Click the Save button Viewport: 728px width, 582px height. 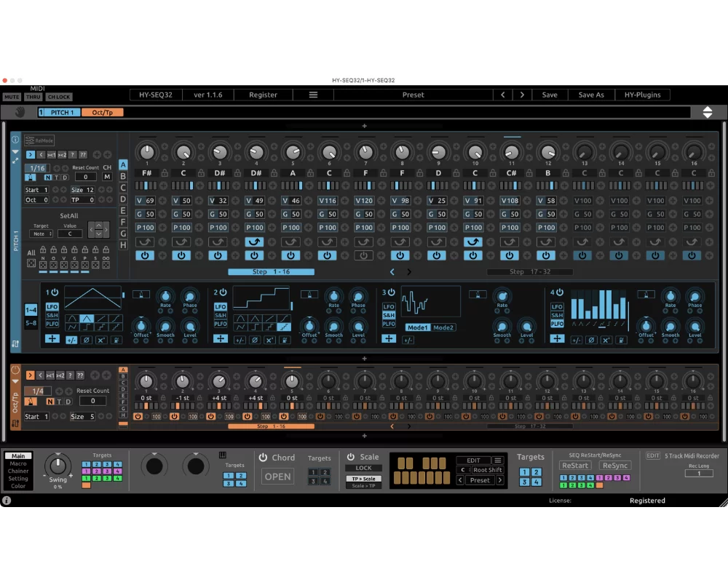pos(550,95)
